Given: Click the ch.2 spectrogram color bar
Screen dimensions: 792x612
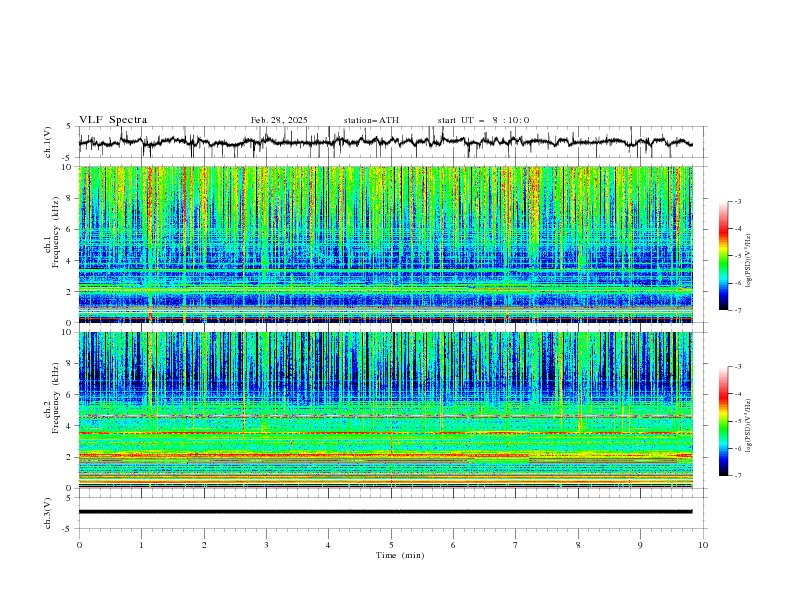Looking at the screenshot, I should [x=723, y=421].
